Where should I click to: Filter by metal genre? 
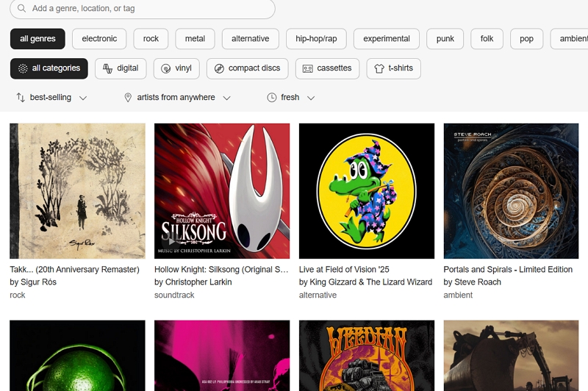click(x=195, y=39)
